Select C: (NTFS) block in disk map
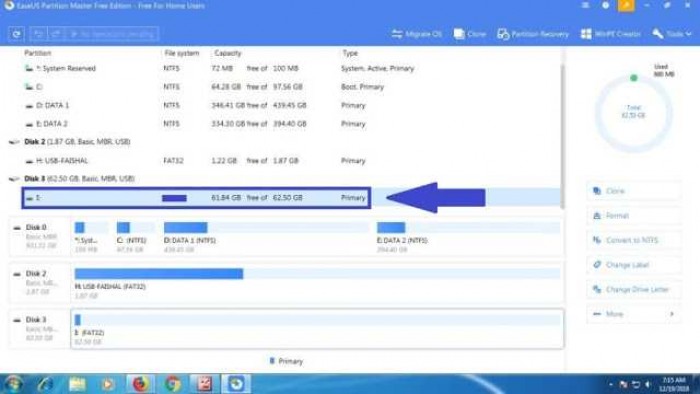The image size is (700, 394). coord(135,237)
